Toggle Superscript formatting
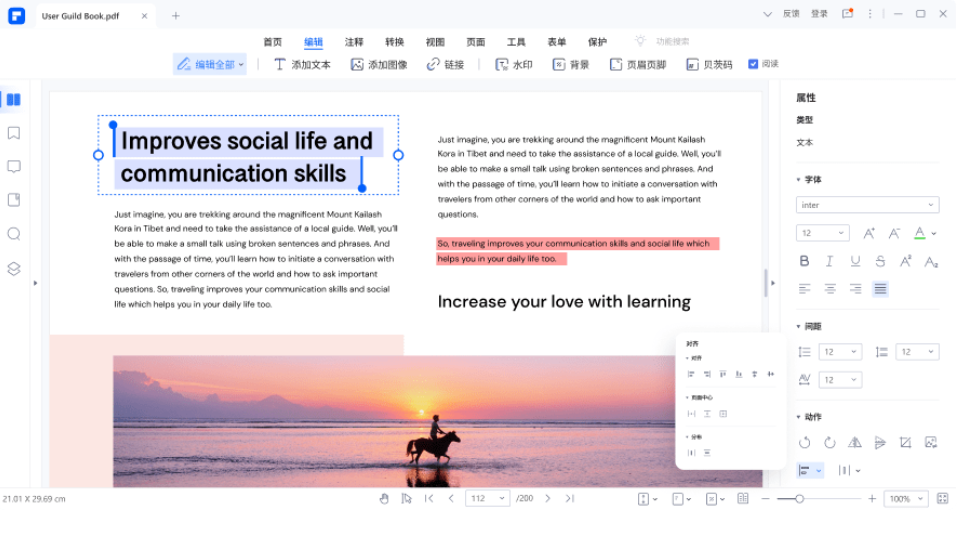The image size is (962, 534). [906, 261]
